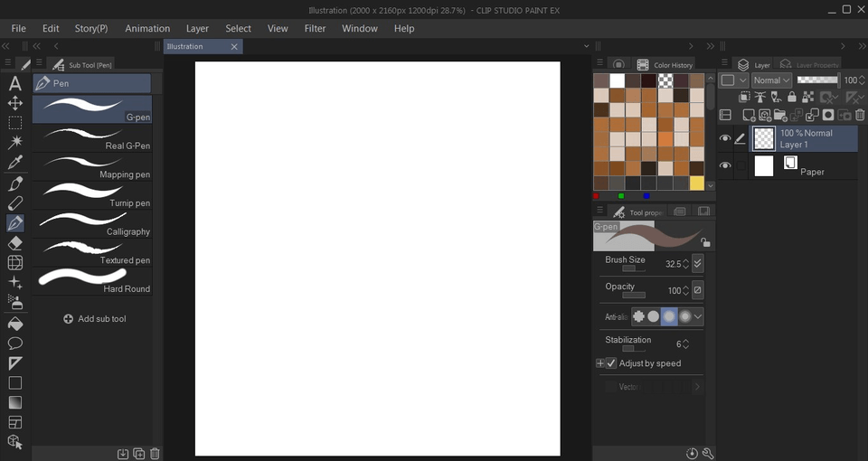Open the Filter menu
Screen dimensions: 868x461
click(315, 28)
